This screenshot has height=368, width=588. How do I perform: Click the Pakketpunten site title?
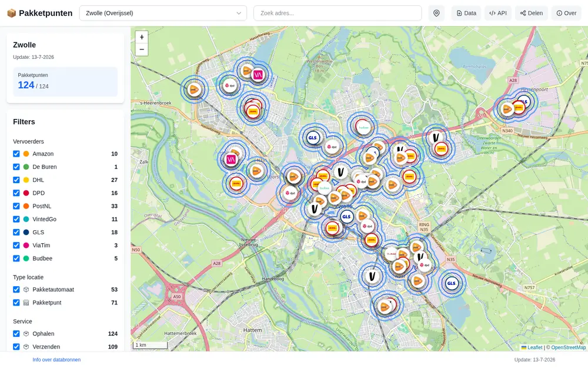pyautogui.click(x=45, y=13)
